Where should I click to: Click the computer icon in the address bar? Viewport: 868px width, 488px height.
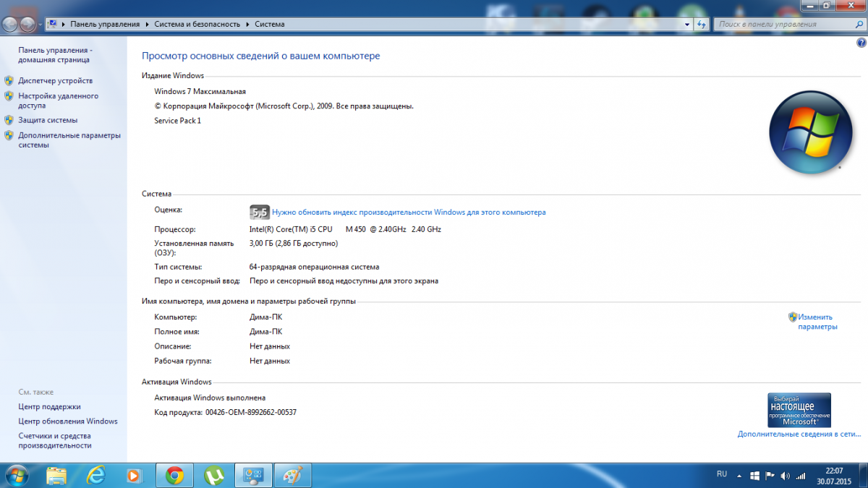coord(52,24)
